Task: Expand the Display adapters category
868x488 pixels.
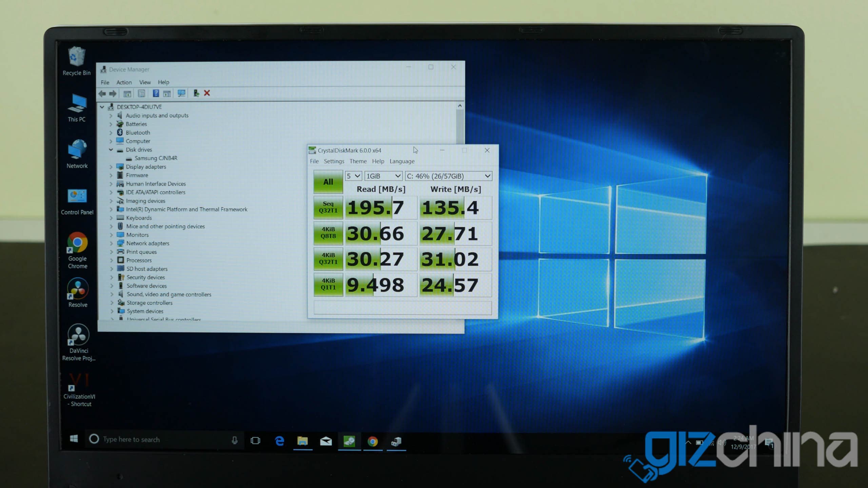Action: point(111,167)
